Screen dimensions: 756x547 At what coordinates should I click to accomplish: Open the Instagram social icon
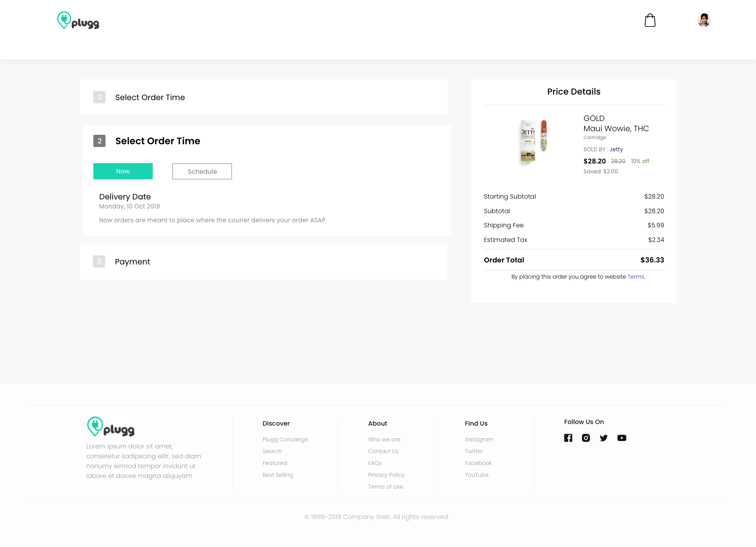pyautogui.click(x=586, y=438)
